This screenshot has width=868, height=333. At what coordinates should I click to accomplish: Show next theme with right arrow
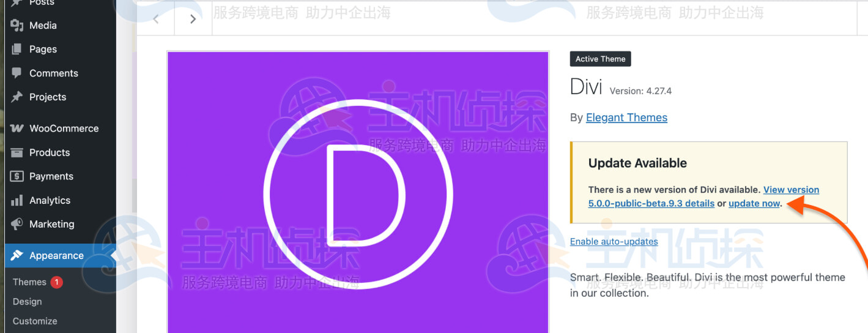(193, 19)
